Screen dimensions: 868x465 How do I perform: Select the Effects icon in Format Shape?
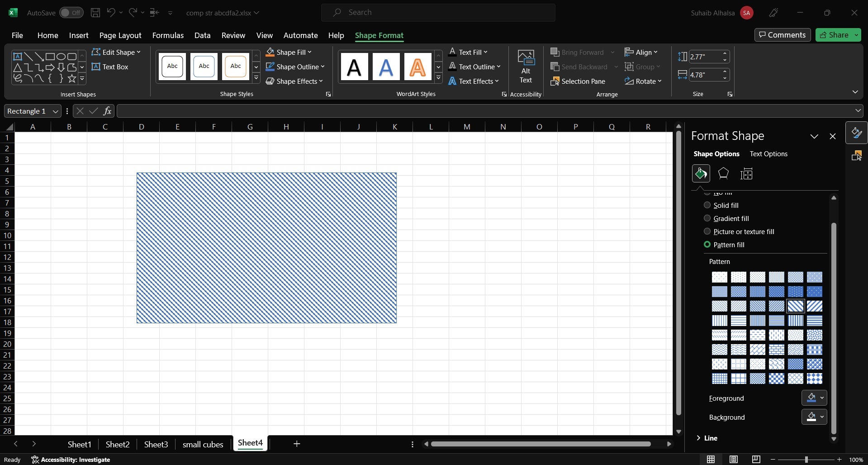pyautogui.click(x=723, y=173)
